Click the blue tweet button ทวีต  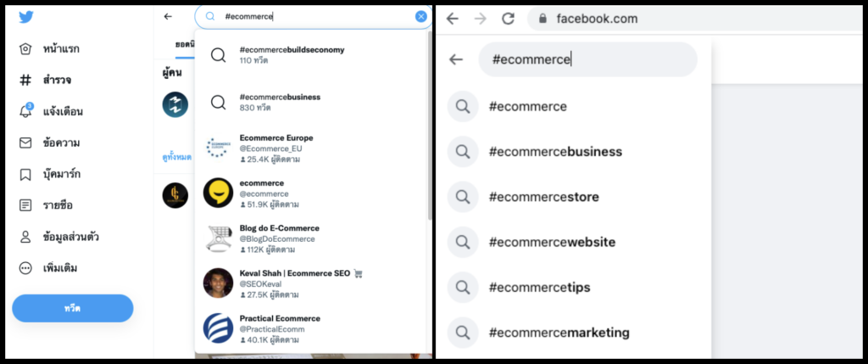[x=72, y=308]
